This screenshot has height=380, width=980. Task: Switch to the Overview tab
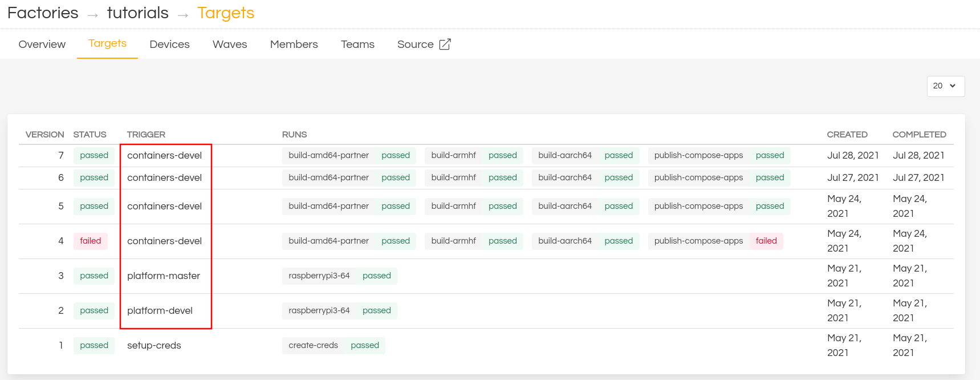tap(42, 45)
